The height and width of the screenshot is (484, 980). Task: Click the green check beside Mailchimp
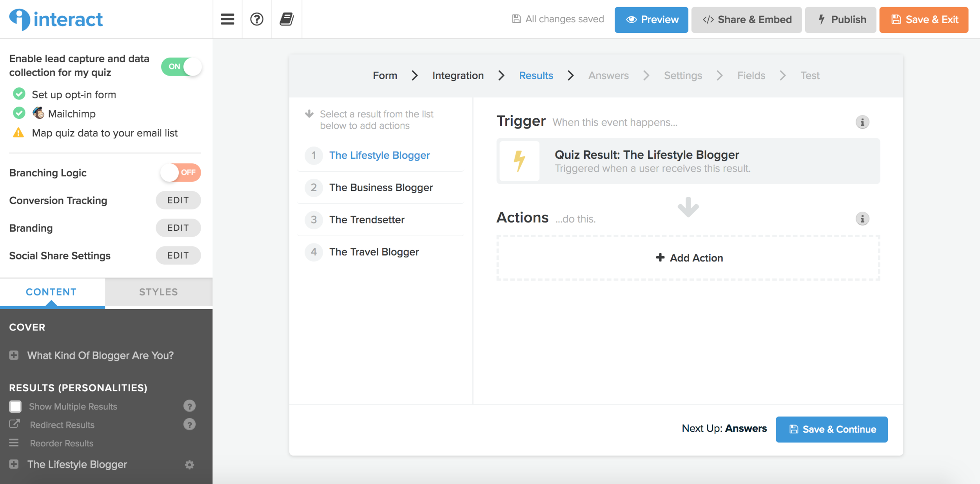click(19, 113)
